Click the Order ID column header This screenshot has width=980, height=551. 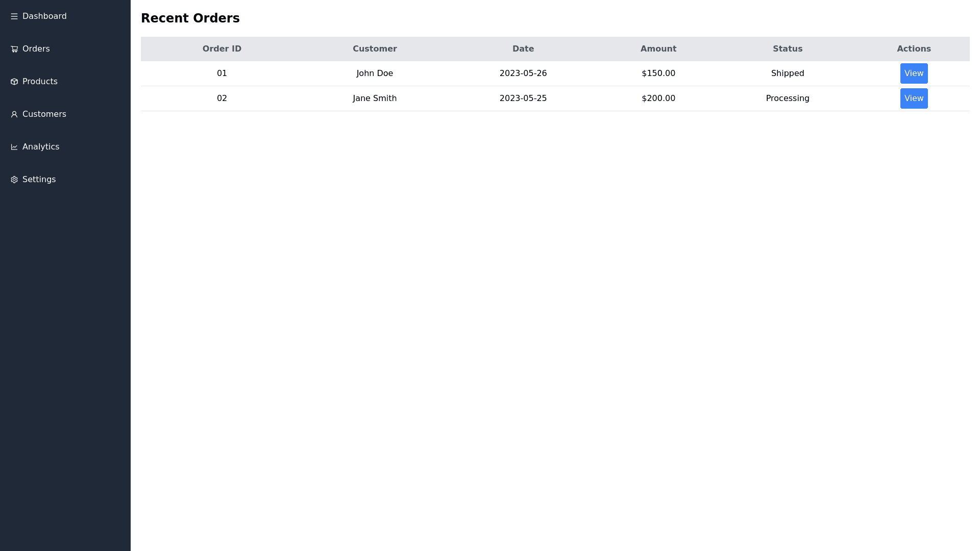[x=222, y=49]
